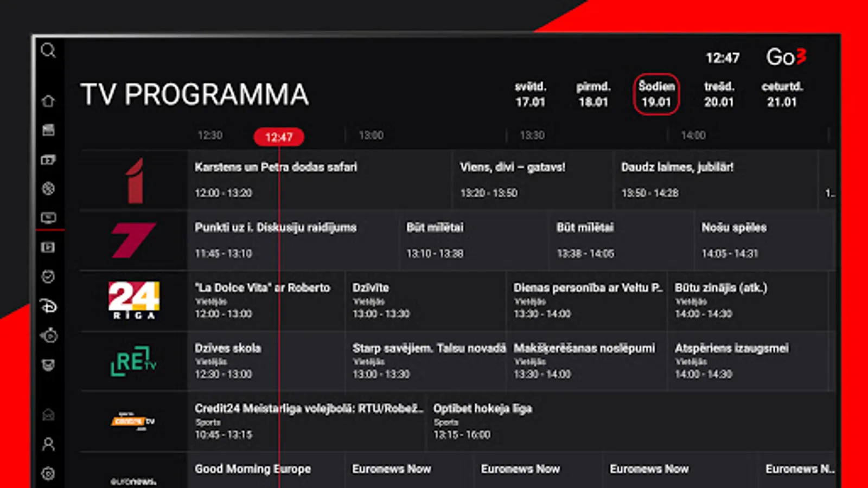Open 'Optibet hokeja līga' broadcast
The height and width of the screenshot is (488, 868).
(x=631, y=421)
